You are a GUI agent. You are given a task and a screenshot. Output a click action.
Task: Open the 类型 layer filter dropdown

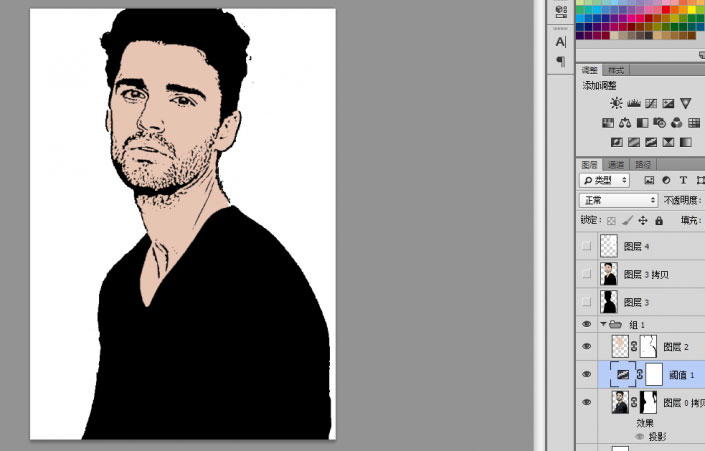(604, 180)
